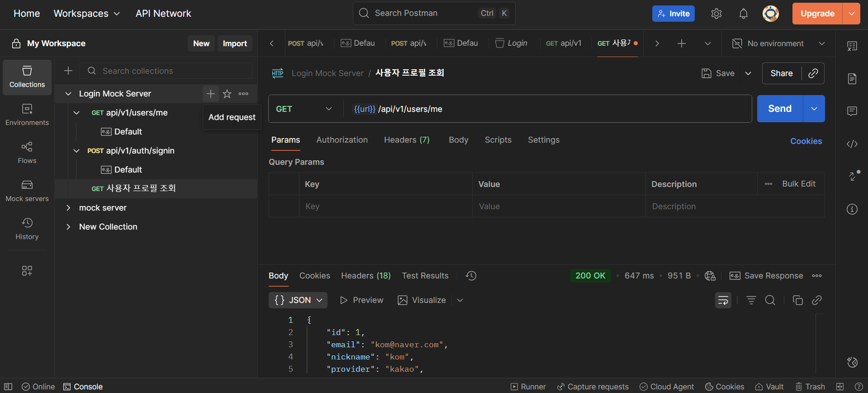Search within the response body
Image resolution: width=868 pixels, height=393 pixels.
(770, 300)
